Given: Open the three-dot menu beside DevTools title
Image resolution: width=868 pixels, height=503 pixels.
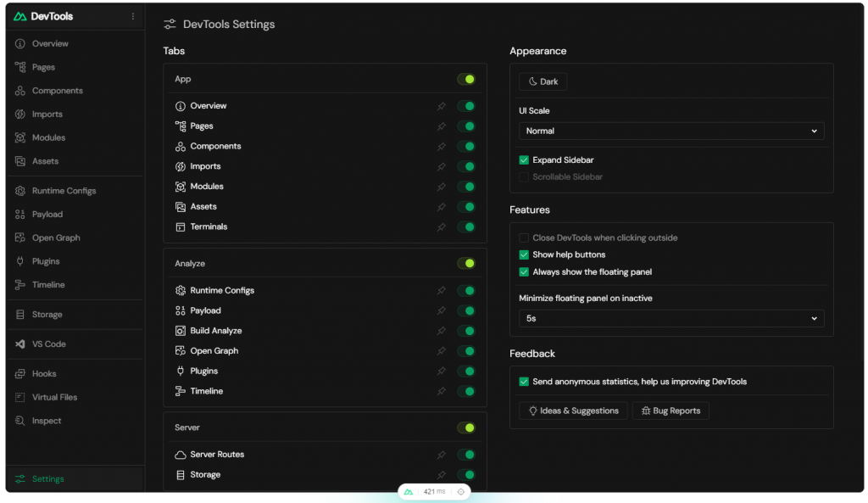Looking at the screenshot, I should 133,17.
